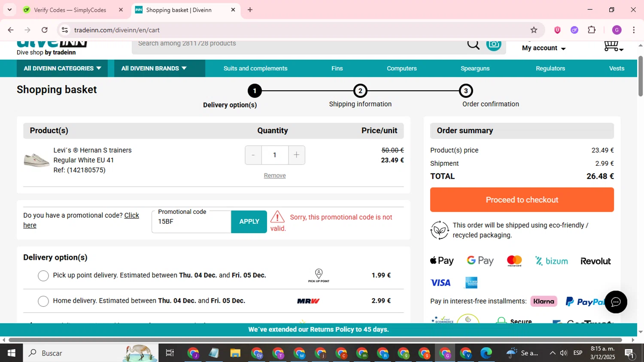The width and height of the screenshot is (644, 362).
Task: Click the horizontal page scrollbar
Action: tap(315, 340)
